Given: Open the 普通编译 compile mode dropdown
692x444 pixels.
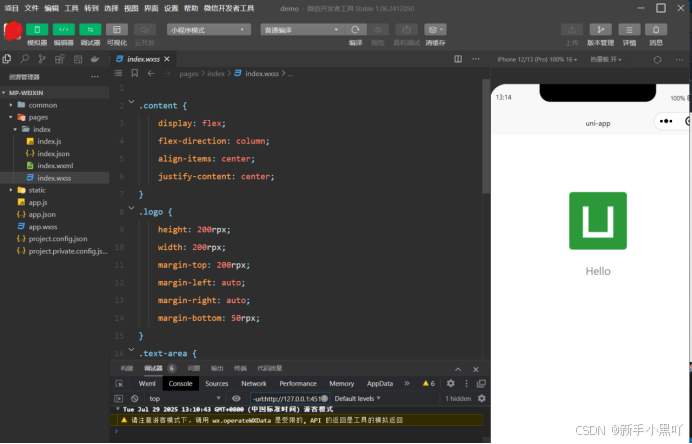Looking at the screenshot, I should [302, 30].
